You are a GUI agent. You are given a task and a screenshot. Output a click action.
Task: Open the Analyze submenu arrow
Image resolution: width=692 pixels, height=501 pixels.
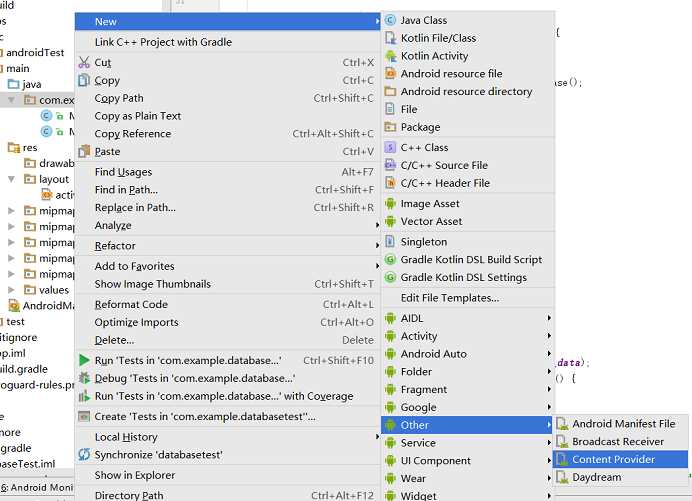[x=377, y=226]
